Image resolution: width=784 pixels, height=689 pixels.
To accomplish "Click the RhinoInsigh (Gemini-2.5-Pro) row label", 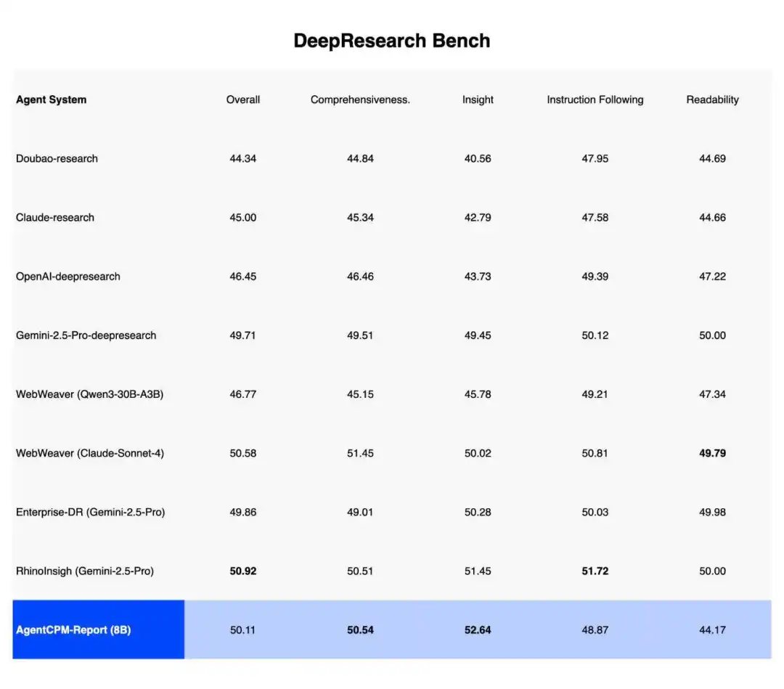I will coord(85,571).
